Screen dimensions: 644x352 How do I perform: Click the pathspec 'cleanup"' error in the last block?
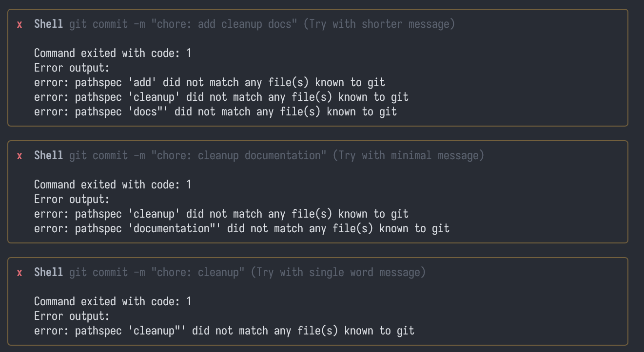(224, 331)
